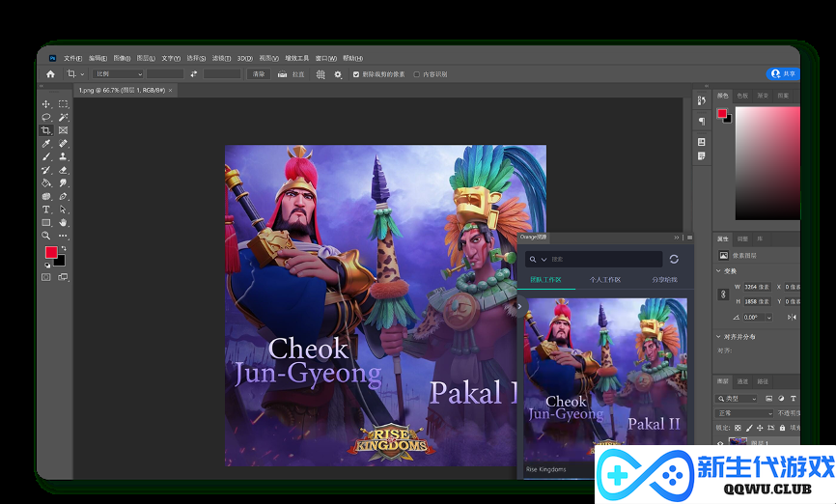Expand Orange panel side arrow
The height and width of the screenshot is (504, 836).
[519, 306]
